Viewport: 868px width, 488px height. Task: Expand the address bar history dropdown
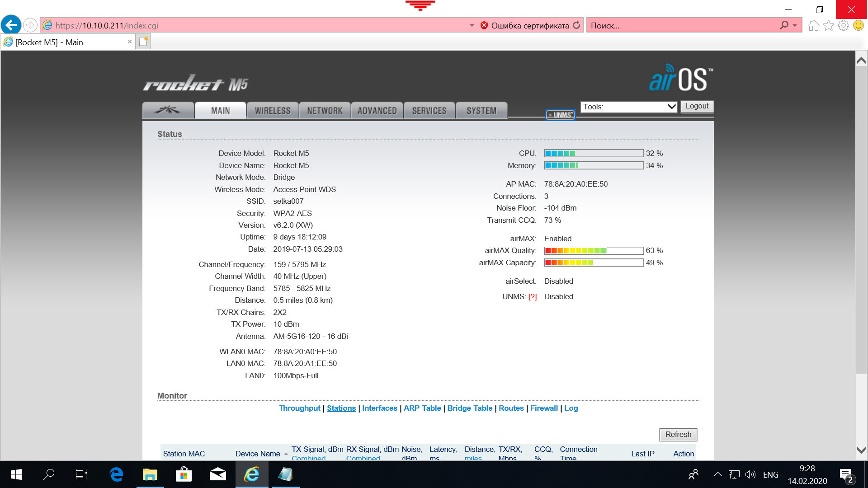click(472, 26)
